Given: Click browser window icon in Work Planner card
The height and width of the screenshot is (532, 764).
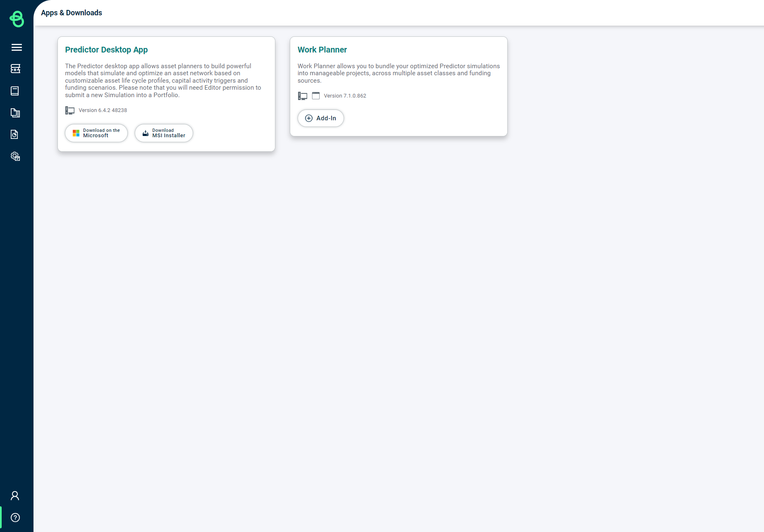Looking at the screenshot, I should (x=316, y=96).
